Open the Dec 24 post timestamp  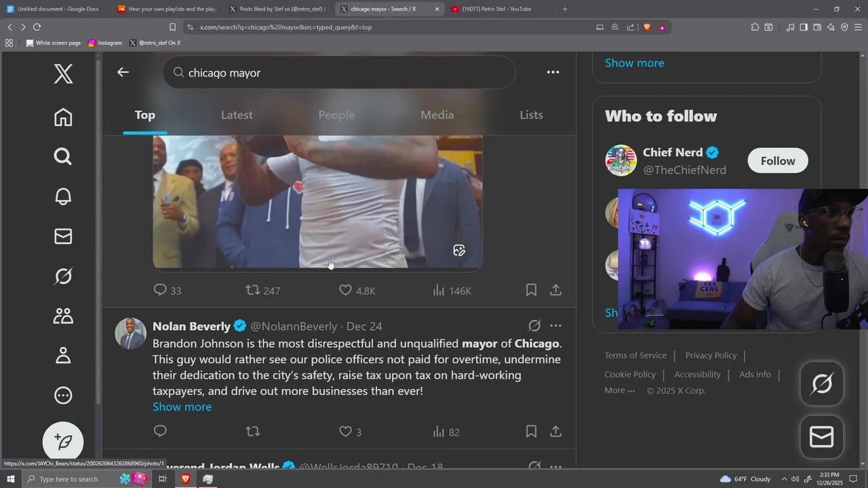coord(364,327)
